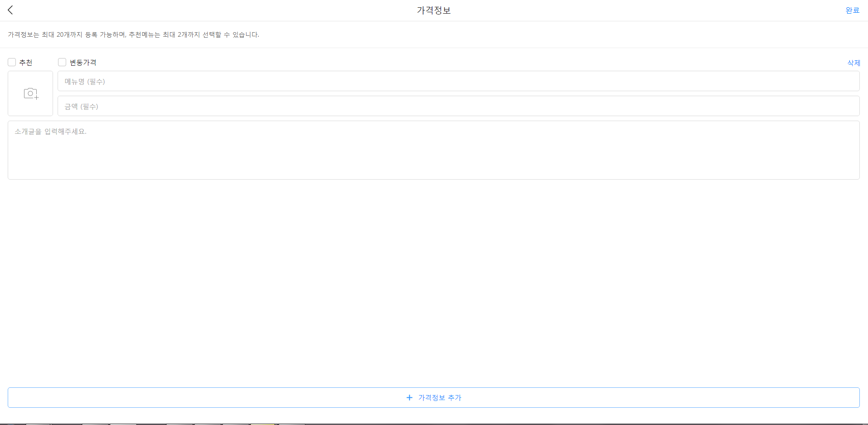Click the image attach icon in price entry

[30, 93]
